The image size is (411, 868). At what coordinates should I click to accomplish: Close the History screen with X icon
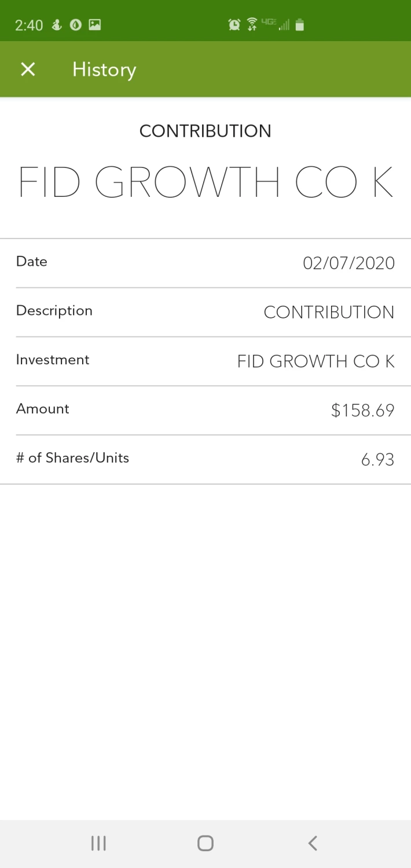[x=28, y=69]
